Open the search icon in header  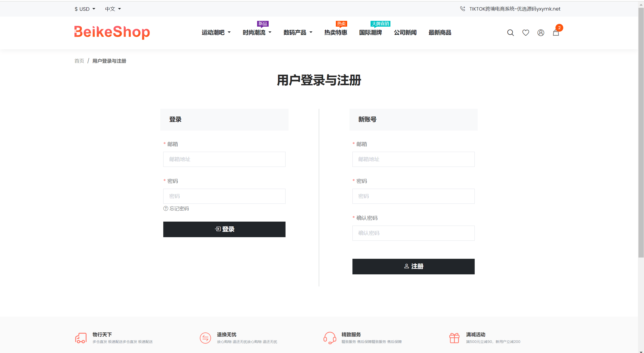510,33
